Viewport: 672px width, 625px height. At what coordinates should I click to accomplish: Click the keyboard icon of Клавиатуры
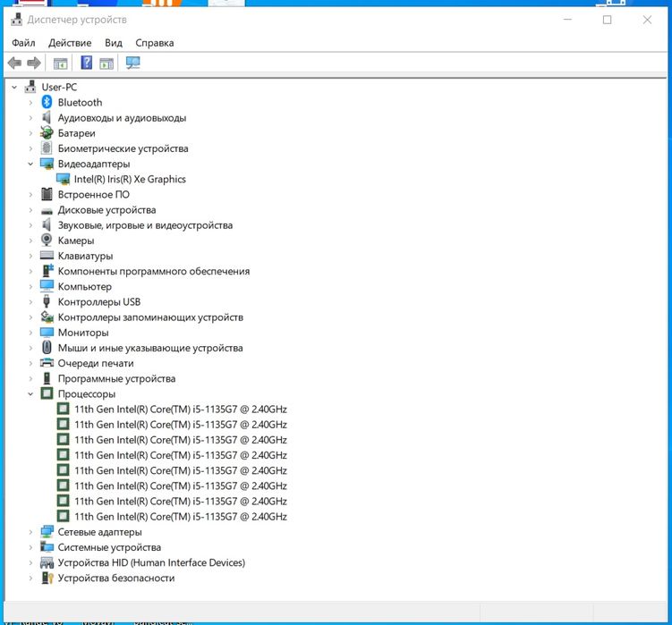tap(47, 256)
